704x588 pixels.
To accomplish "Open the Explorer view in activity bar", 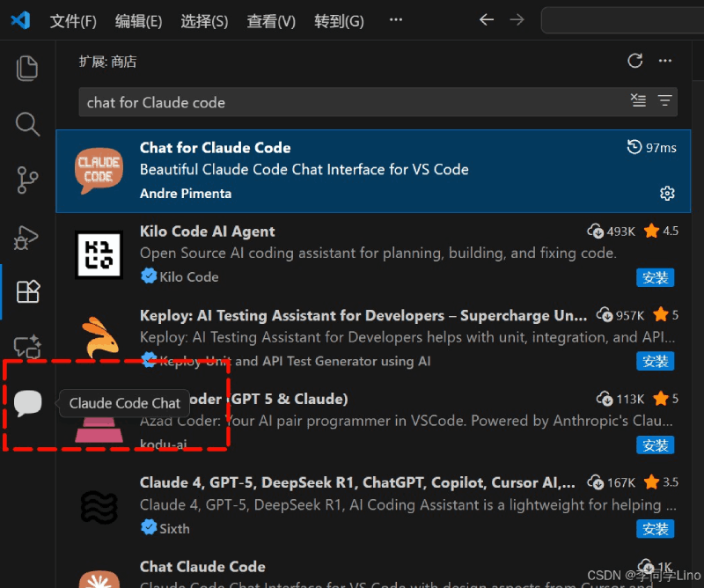I will 27,69.
